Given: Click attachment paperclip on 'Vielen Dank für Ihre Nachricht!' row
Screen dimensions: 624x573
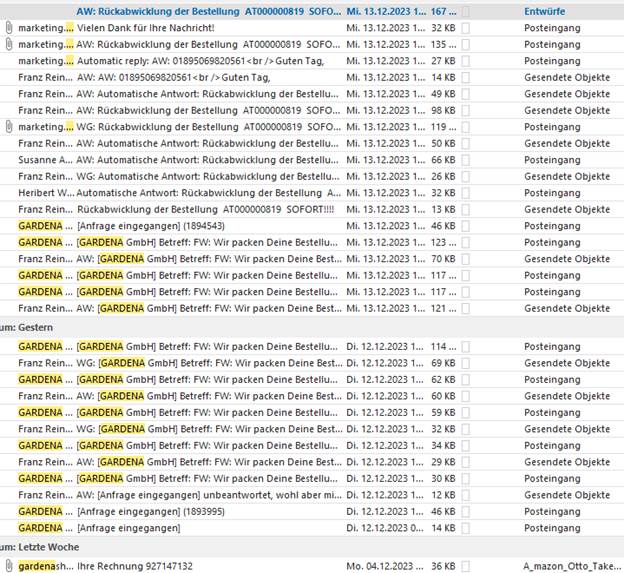Looking at the screenshot, I should pyautogui.click(x=9, y=28).
